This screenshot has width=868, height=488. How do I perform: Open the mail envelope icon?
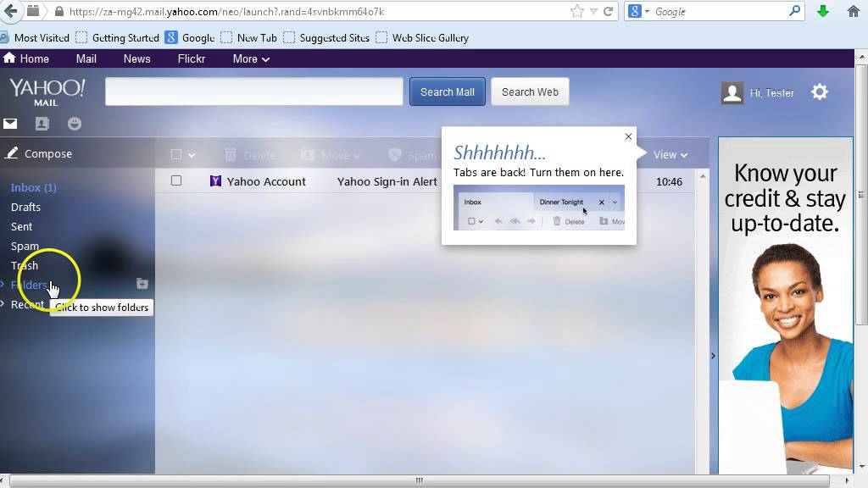10,124
